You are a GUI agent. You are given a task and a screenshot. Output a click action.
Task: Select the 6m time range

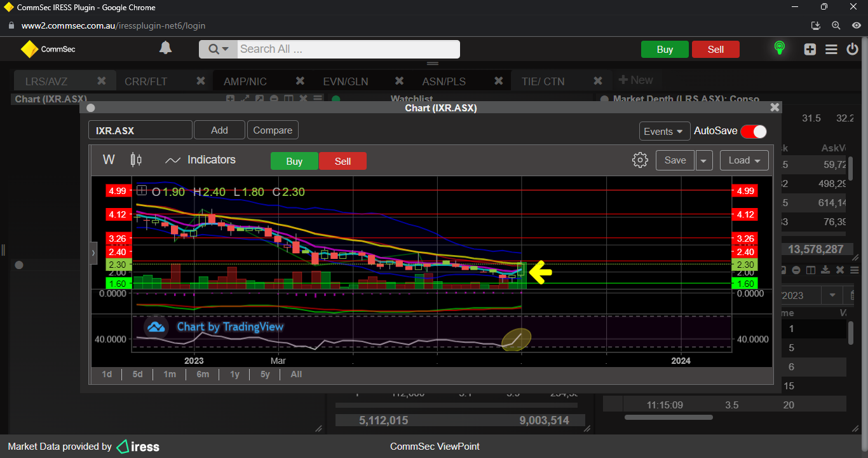(x=203, y=374)
